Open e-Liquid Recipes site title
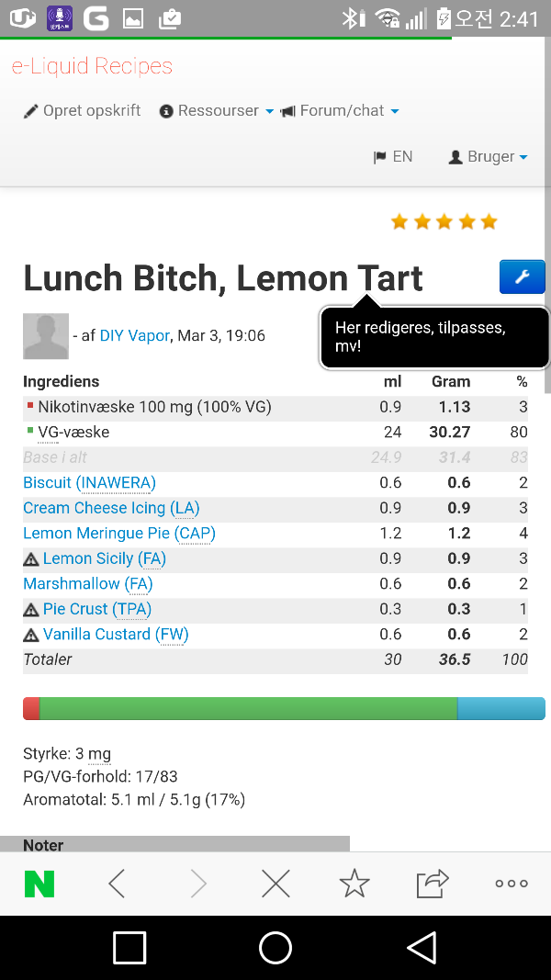 [x=92, y=66]
